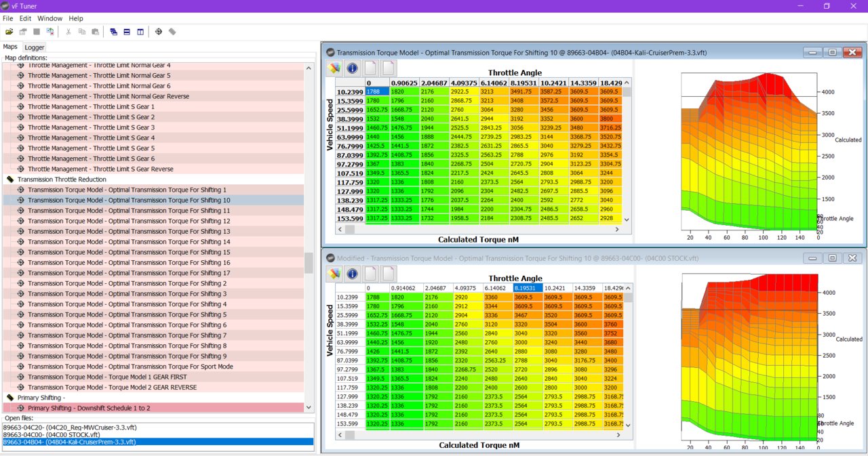Click the compare files toolbar icon
Screen dimensions: 868x456
pyautogui.click(x=50, y=32)
